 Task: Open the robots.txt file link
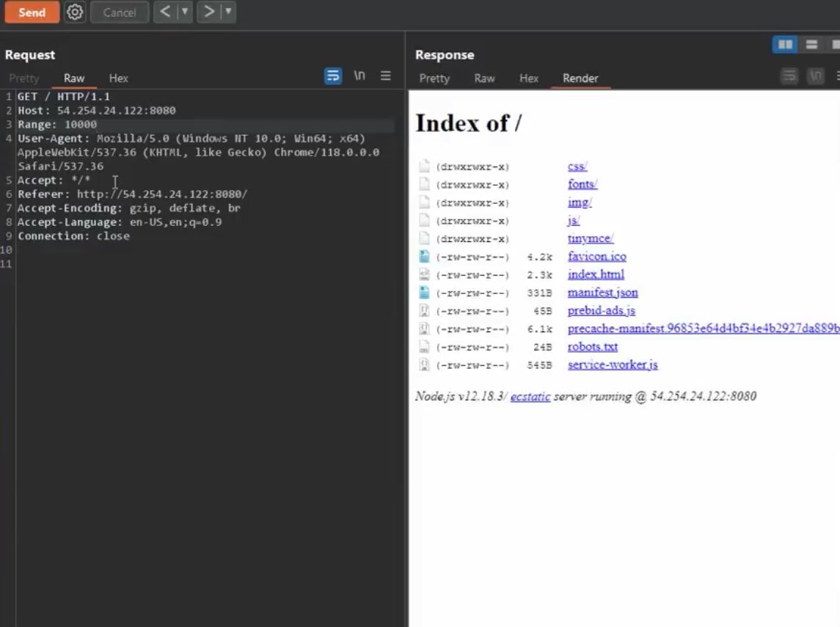tap(593, 346)
